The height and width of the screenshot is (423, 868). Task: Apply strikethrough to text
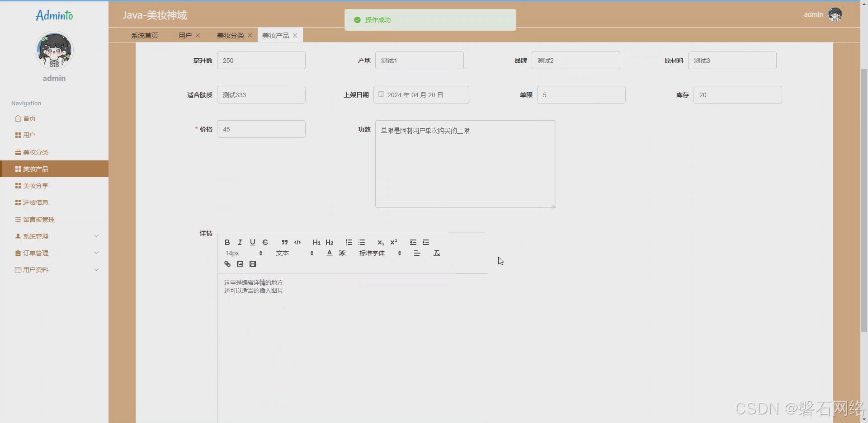coord(265,242)
